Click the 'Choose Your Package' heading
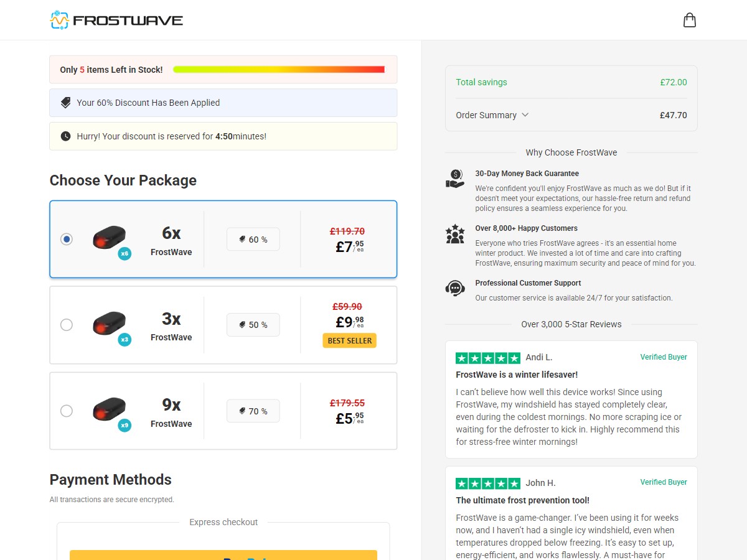 click(x=123, y=180)
